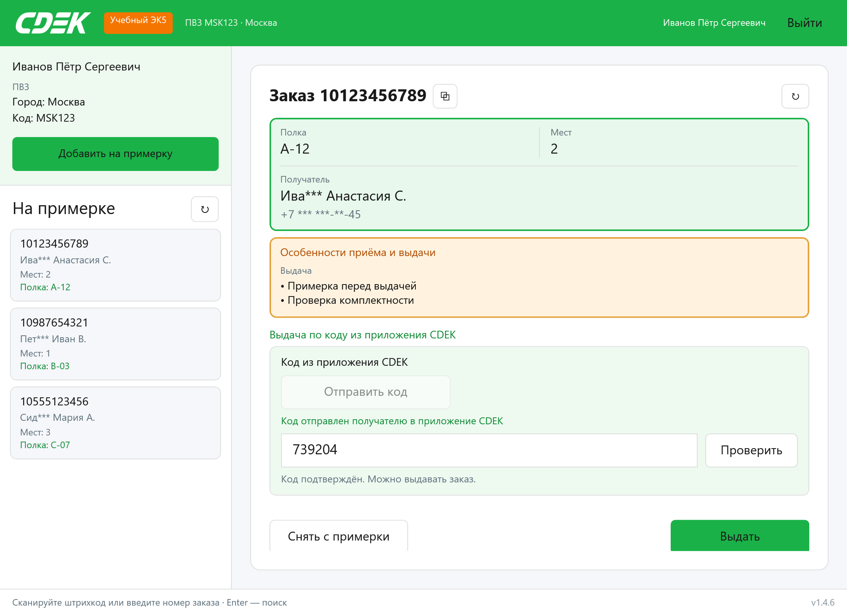847x616 pixels.
Task: Click «Проверить» to verify the code
Action: point(752,450)
